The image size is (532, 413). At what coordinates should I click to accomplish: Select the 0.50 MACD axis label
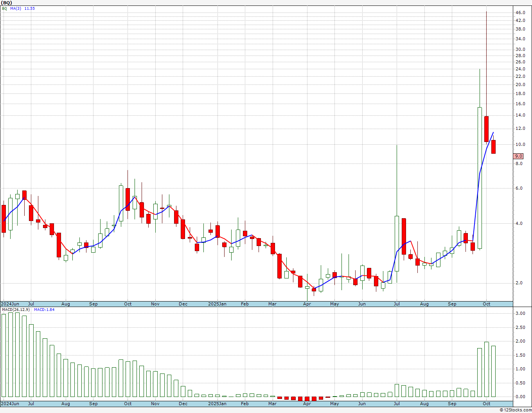pyautogui.click(x=520, y=383)
